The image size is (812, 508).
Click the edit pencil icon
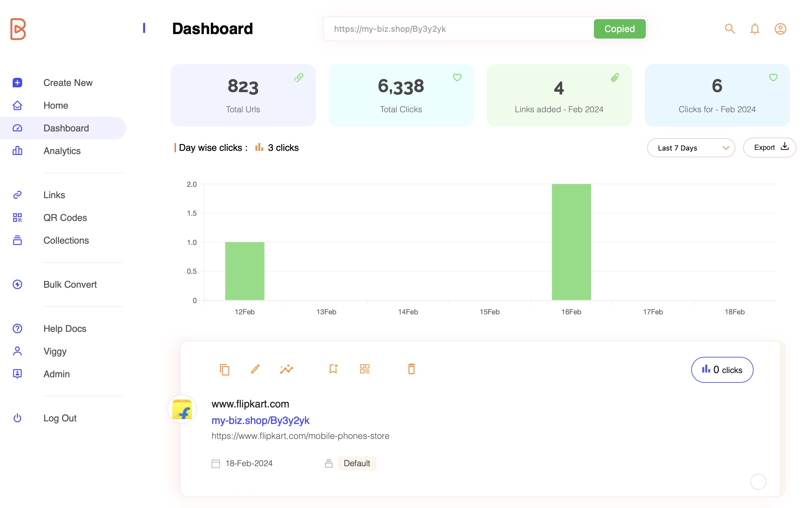coord(255,369)
